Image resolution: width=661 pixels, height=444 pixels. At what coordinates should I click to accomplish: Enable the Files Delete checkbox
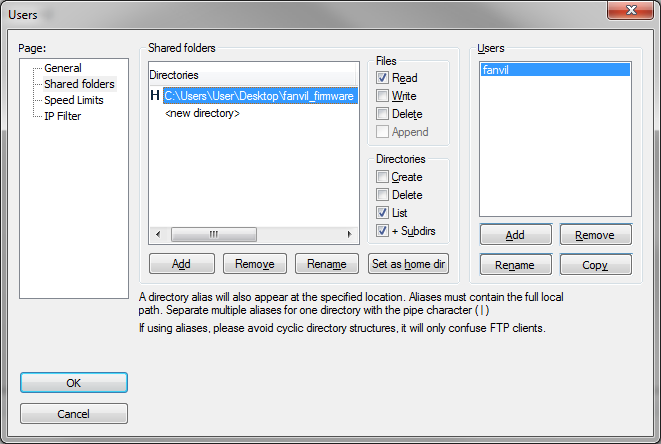[x=382, y=114]
